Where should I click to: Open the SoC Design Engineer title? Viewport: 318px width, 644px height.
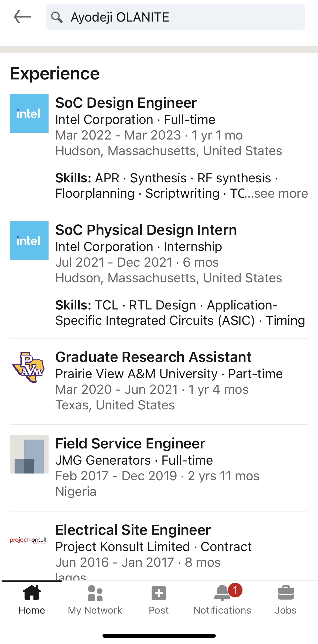126,103
